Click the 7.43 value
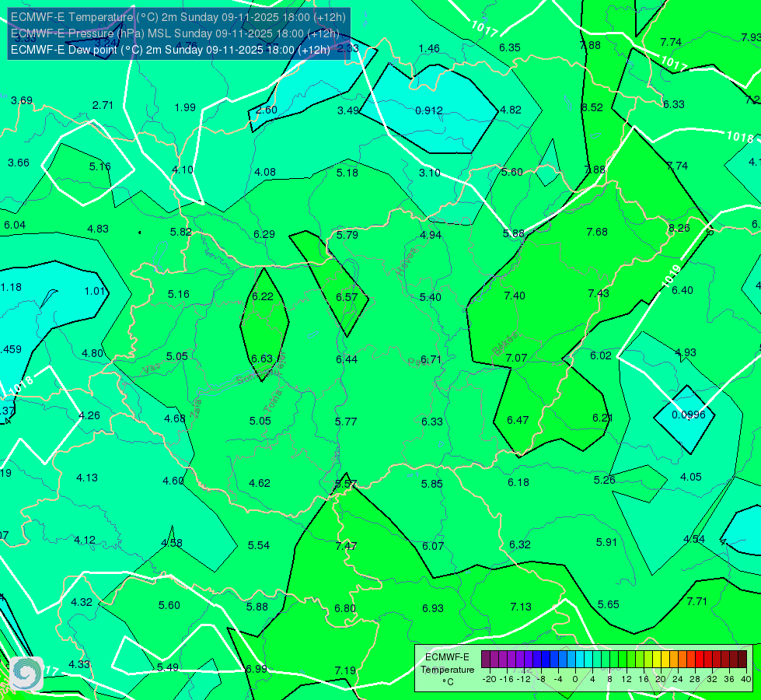This screenshot has width=761, height=700. (599, 293)
